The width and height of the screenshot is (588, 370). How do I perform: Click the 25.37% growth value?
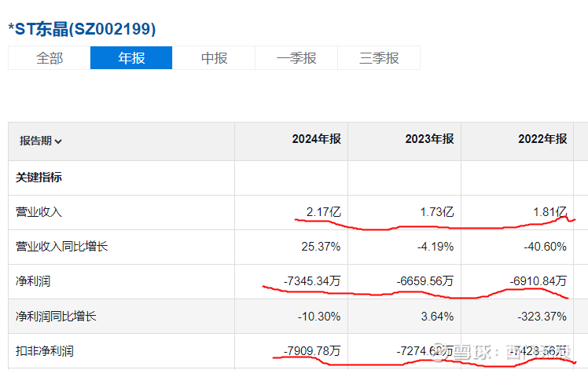tap(321, 247)
